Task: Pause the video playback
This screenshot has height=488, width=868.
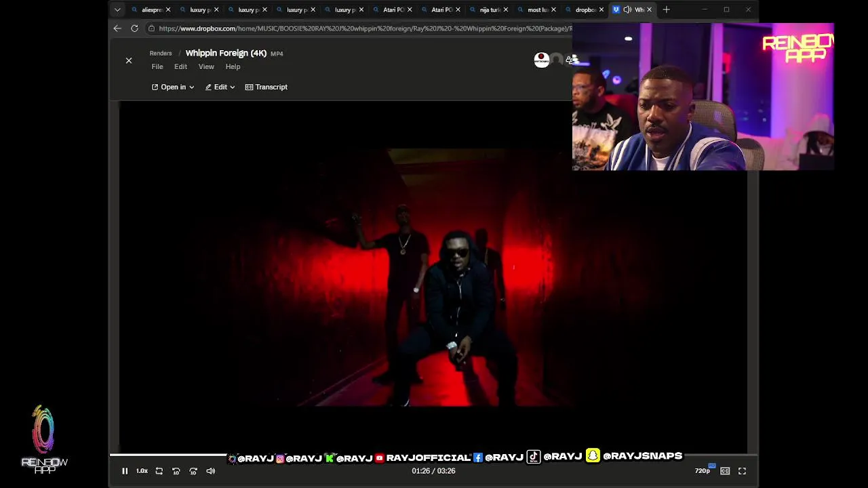Action: click(x=125, y=471)
